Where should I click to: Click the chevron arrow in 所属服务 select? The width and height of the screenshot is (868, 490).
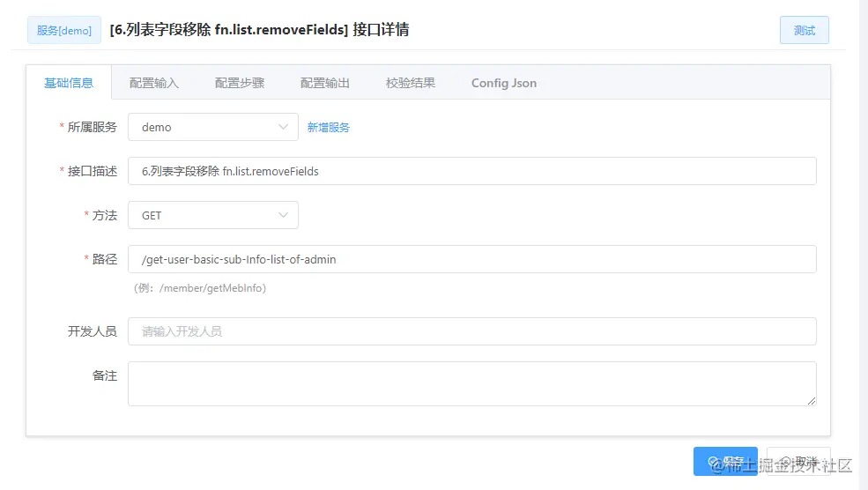(x=283, y=127)
